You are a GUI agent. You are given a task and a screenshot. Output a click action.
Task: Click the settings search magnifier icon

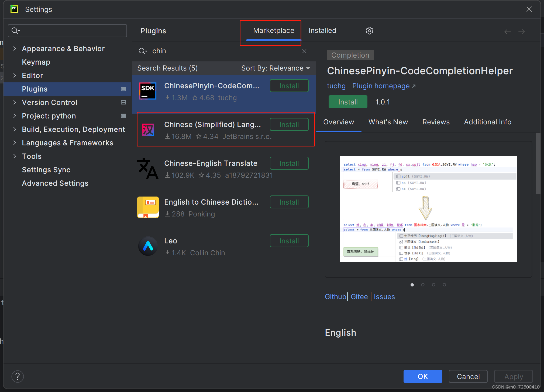[16, 31]
